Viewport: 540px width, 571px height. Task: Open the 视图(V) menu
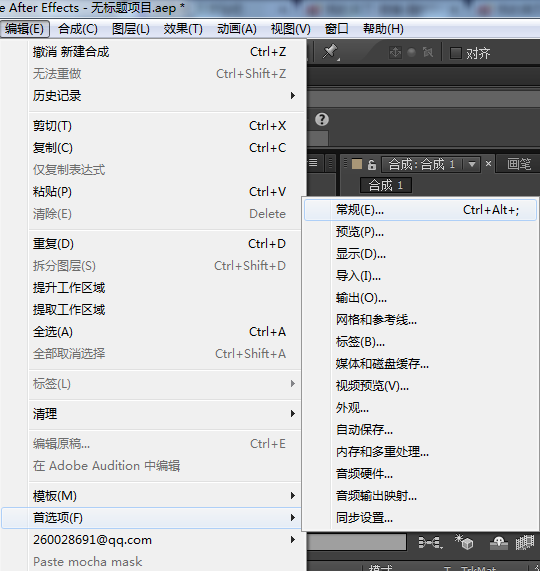(291, 29)
